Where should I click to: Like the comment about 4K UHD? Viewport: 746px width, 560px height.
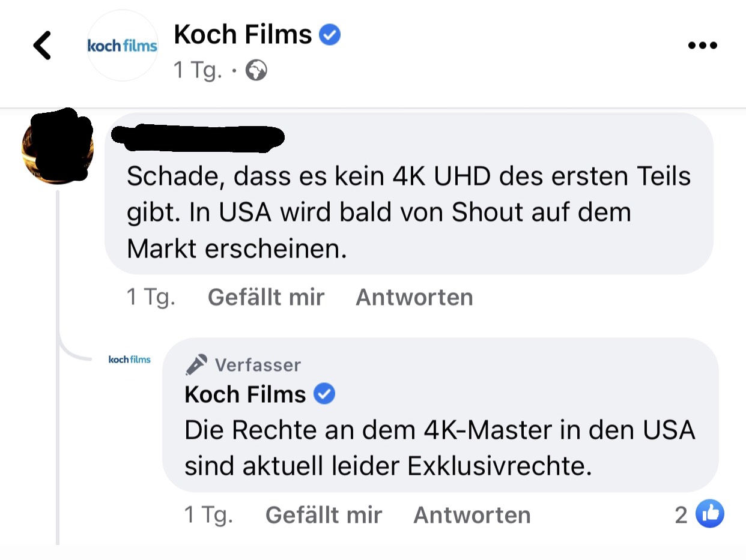[266, 297]
